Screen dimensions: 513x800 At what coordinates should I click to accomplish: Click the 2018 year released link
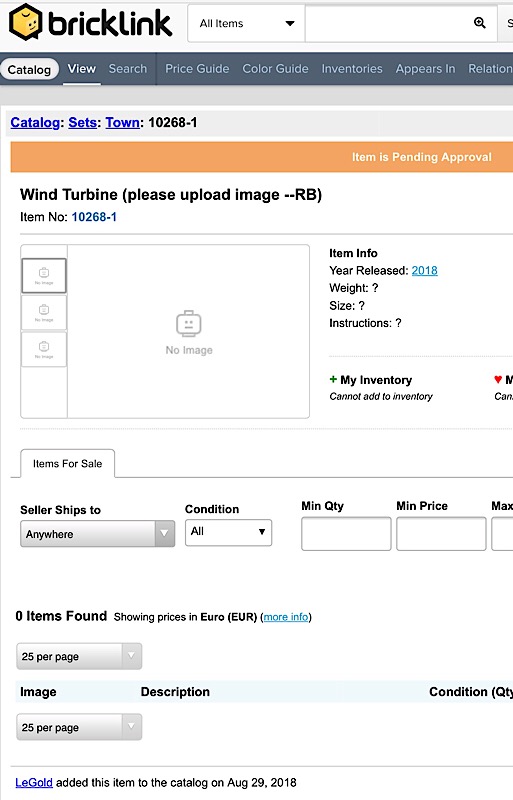click(x=425, y=270)
